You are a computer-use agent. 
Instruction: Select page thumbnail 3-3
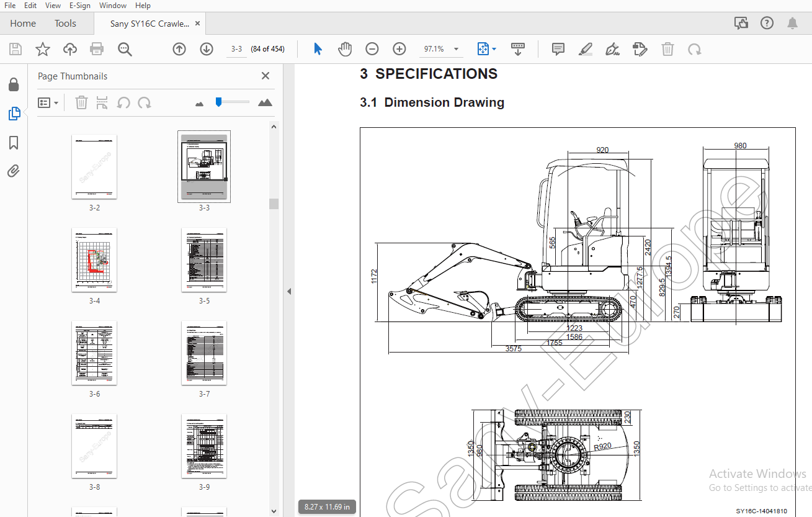click(x=204, y=166)
